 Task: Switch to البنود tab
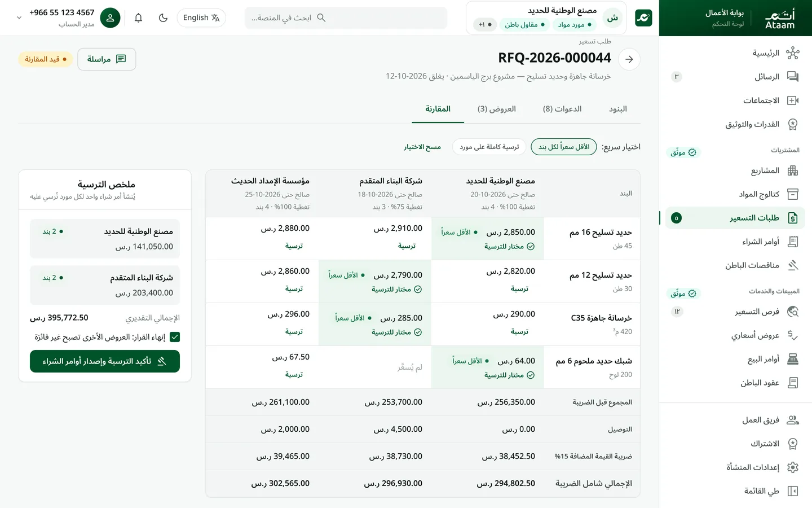click(x=617, y=109)
